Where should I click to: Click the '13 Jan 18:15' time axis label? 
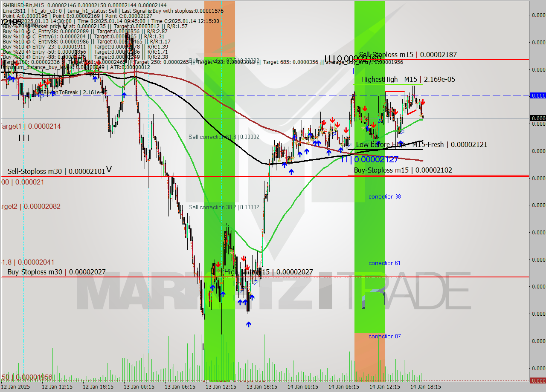[x=261, y=387]
